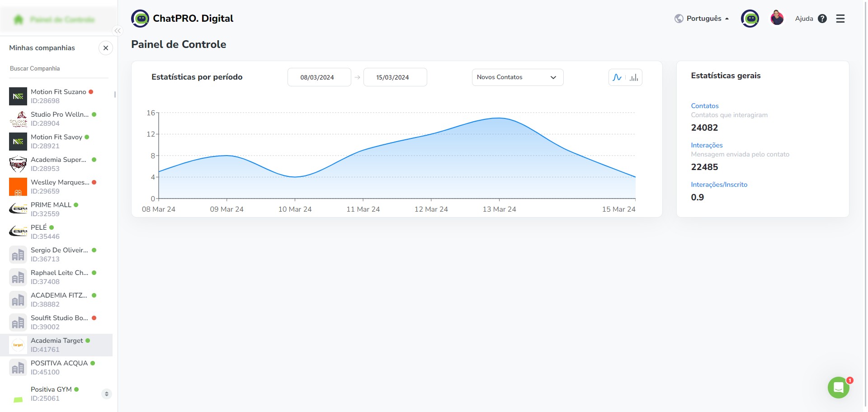Switch to bar chart view

tap(634, 77)
